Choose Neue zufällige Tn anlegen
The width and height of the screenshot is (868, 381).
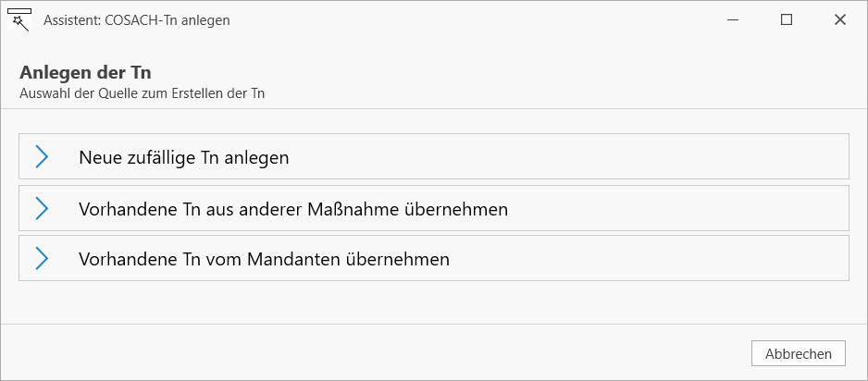pyautogui.click(x=433, y=156)
